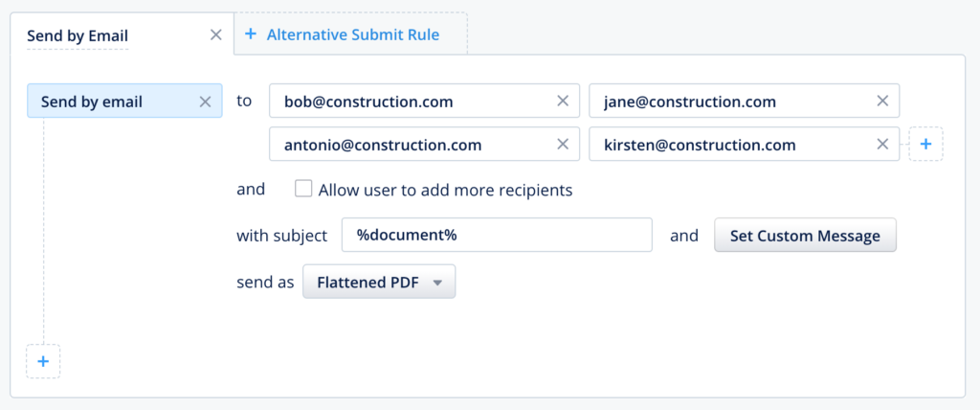Edit the jane@construction.com email field
The height and width of the screenshot is (410, 980).
pos(732,102)
